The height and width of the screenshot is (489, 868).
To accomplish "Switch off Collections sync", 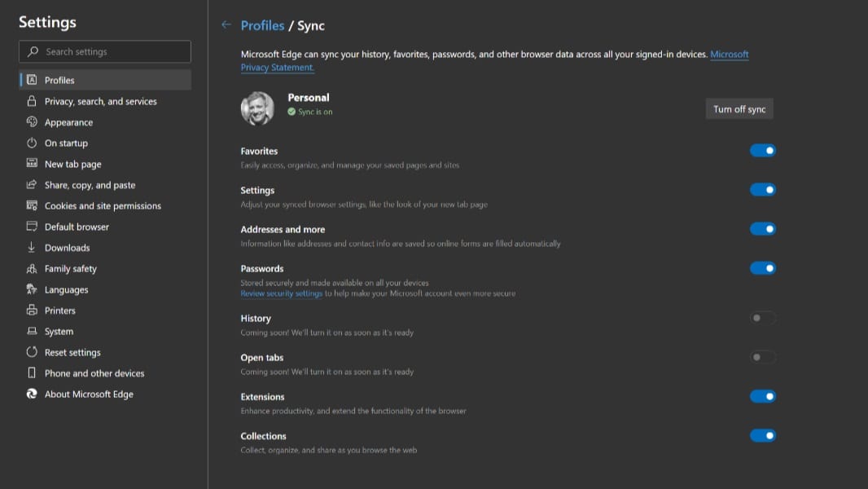I will click(762, 436).
